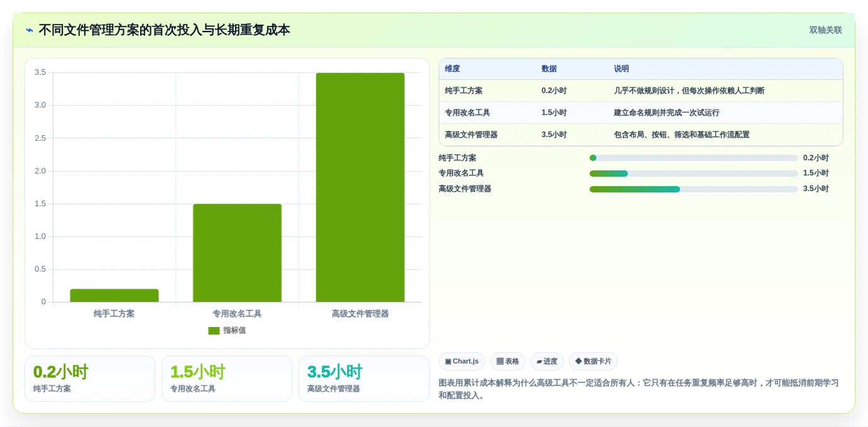868x427 pixels.
Task: Click the 纯手工方案 progress bar
Action: tap(694, 158)
